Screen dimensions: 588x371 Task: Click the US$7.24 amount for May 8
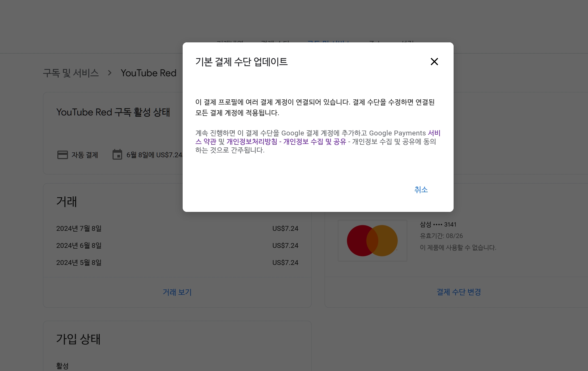click(x=285, y=263)
